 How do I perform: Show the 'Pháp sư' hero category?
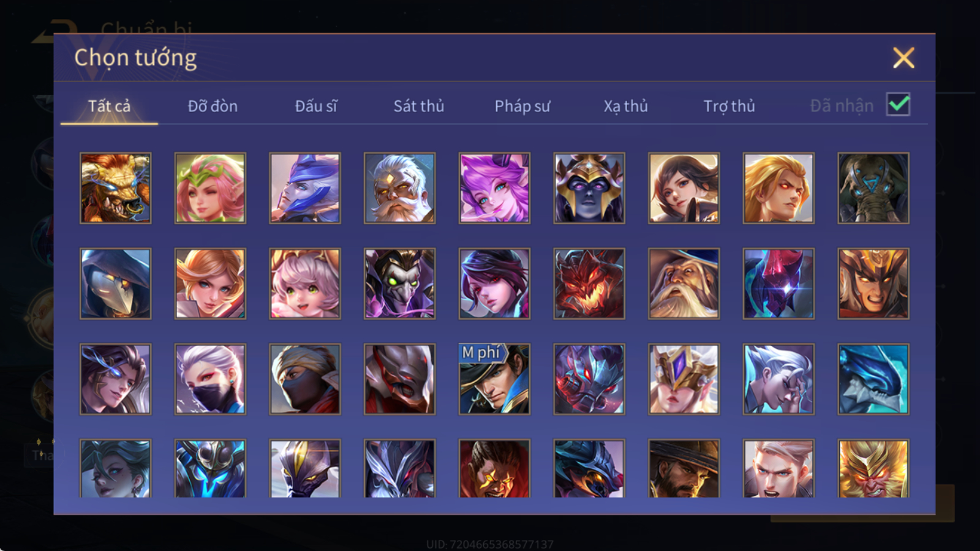pos(522,106)
